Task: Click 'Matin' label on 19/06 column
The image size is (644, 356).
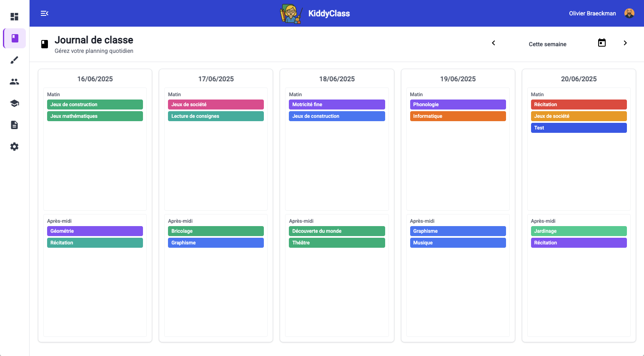Action: [x=416, y=95]
